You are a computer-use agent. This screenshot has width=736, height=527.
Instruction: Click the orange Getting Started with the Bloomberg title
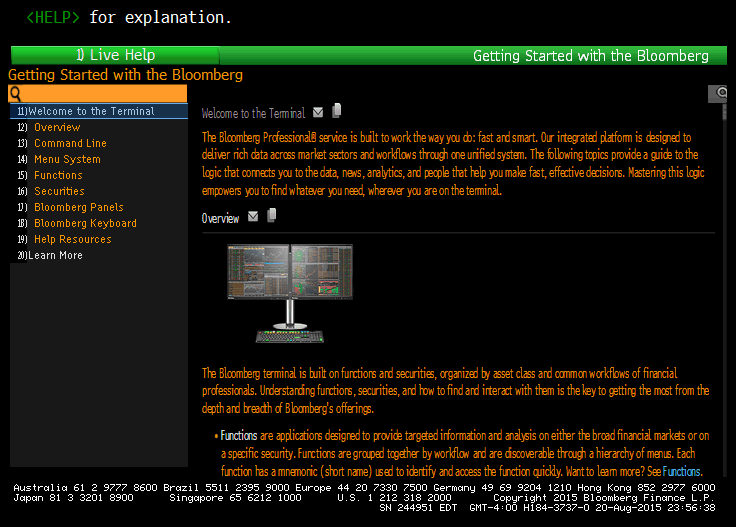point(125,75)
